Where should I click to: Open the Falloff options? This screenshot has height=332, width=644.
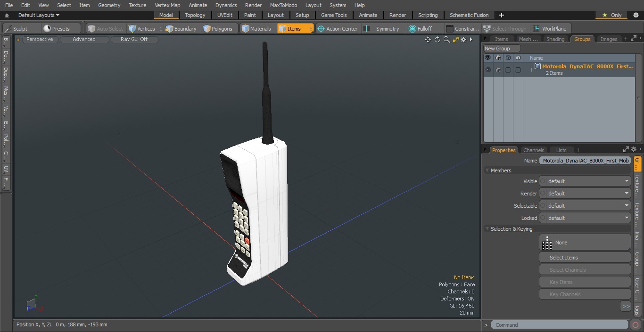(421, 29)
